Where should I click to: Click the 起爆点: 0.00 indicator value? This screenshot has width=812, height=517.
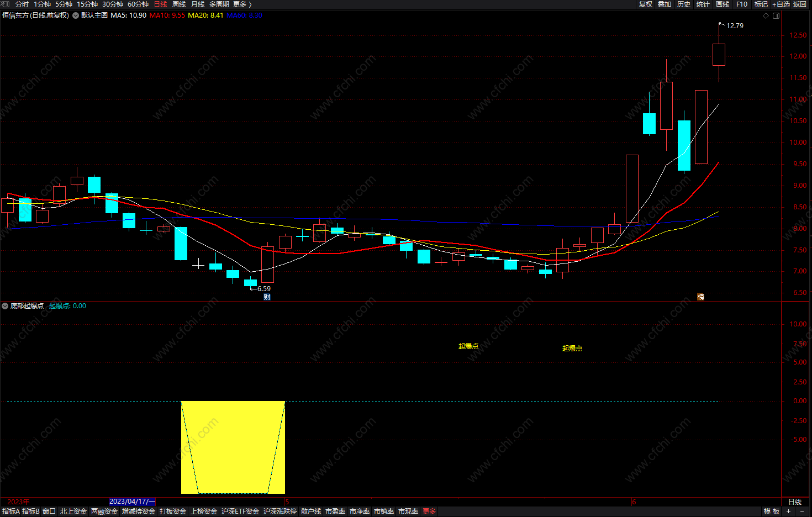[67, 306]
